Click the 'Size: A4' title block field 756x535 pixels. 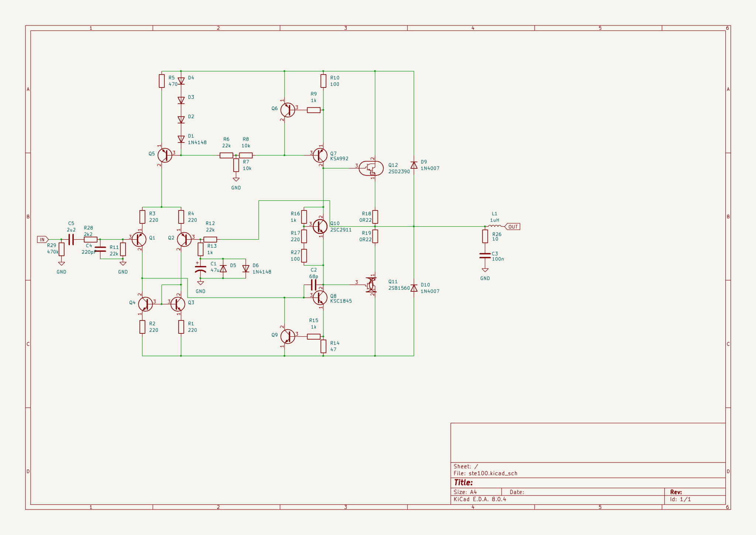tap(465, 492)
